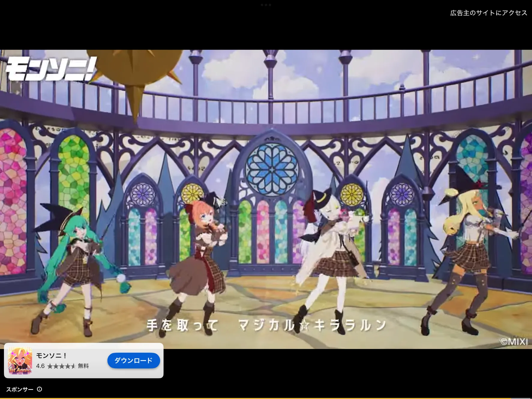Open the スポンサー info icon
This screenshot has width=532, height=399.
click(39, 389)
